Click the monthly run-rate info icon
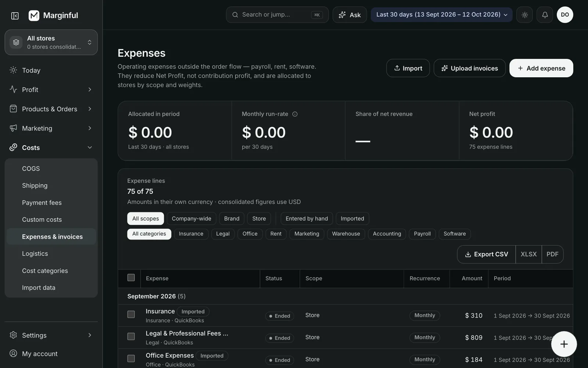 click(x=295, y=114)
